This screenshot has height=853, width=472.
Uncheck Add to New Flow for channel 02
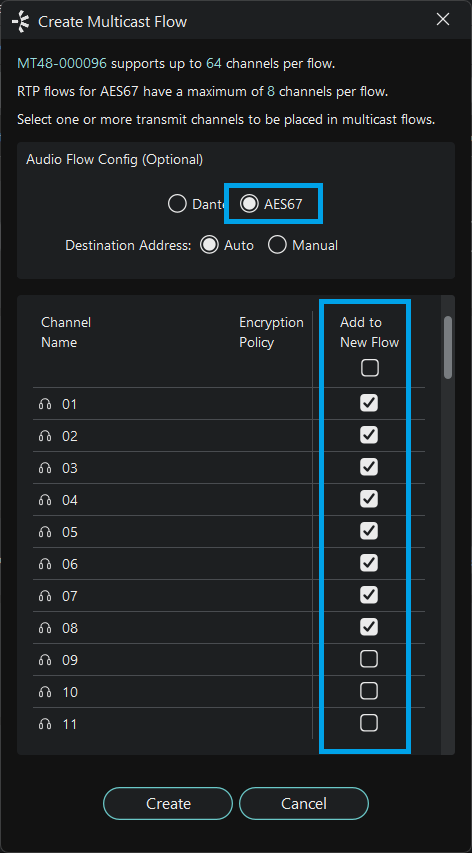point(369,435)
